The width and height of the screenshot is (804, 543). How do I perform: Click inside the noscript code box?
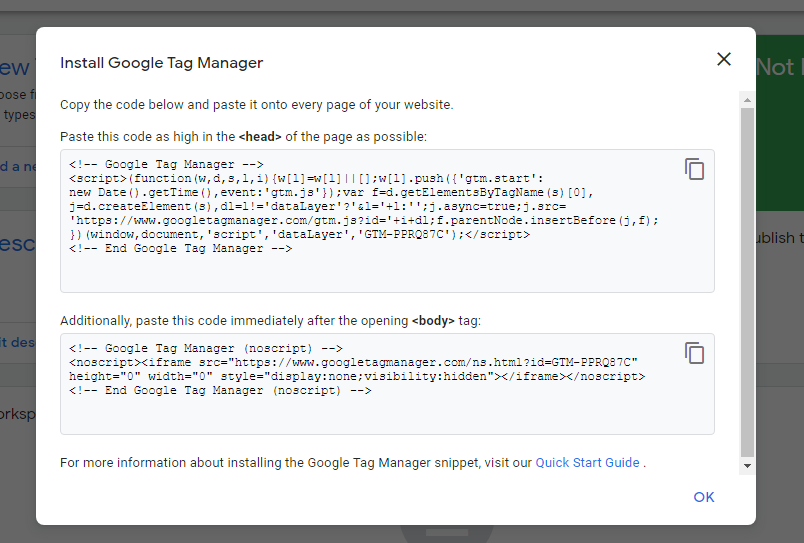click(387, 384)
